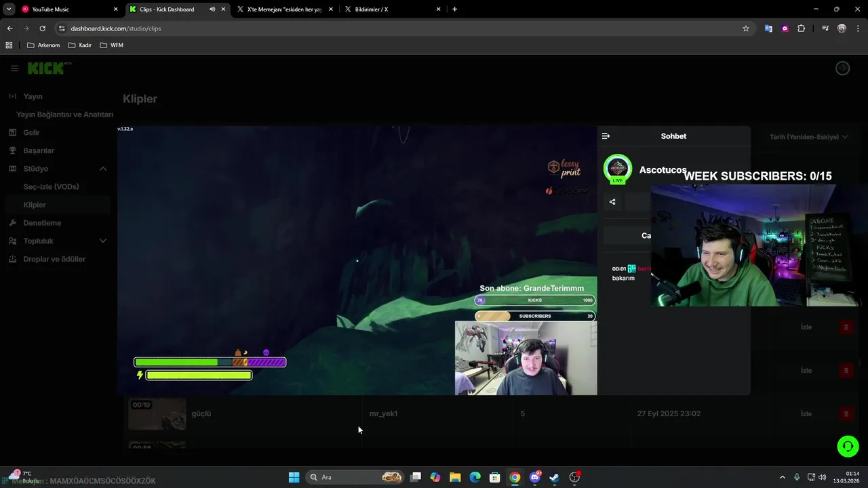
Task: Open the Tarih (Yeniden-Eskiye) sort dropdown
Action: tap(808, 137)
